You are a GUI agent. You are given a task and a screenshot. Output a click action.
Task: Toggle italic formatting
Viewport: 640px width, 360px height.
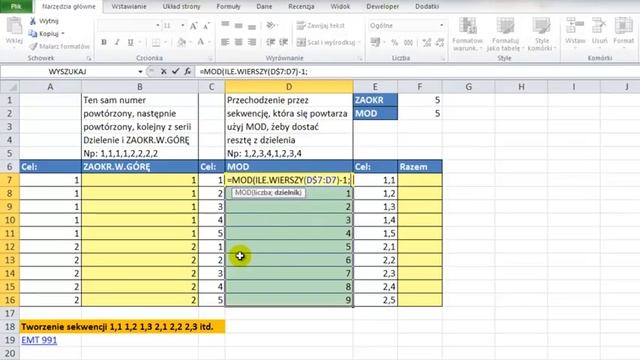[117, 42]
